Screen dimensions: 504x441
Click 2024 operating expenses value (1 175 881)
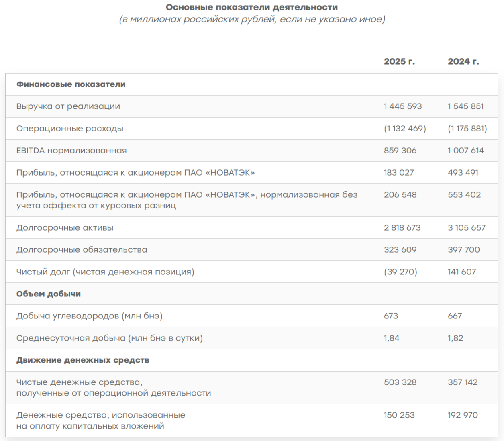[467, 129]
